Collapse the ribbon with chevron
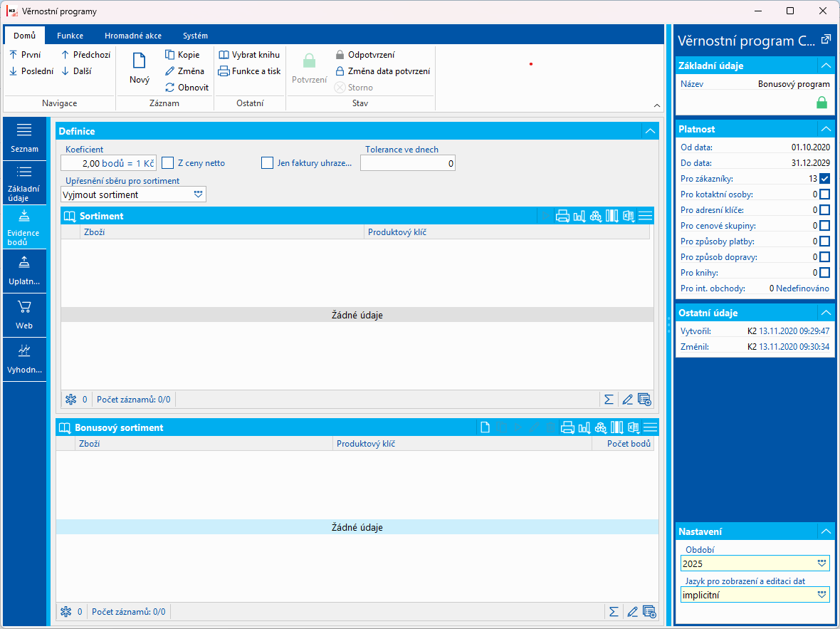The image size is (840, 629). pyautogui.click(x=657, y=105)
